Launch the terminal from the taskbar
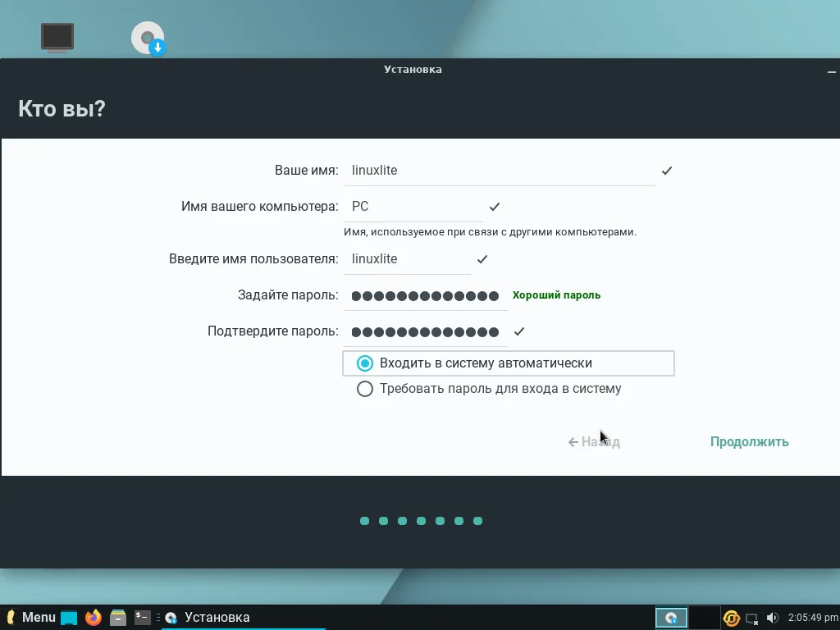Image resolution: width=840 pixels, height=630 pixels. pos(140,617)
